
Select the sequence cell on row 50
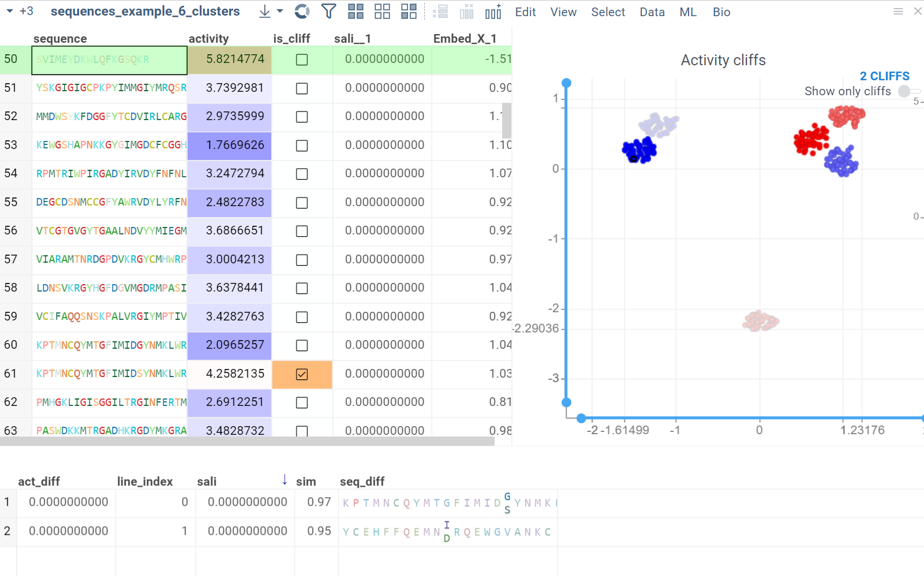(109, 59)
